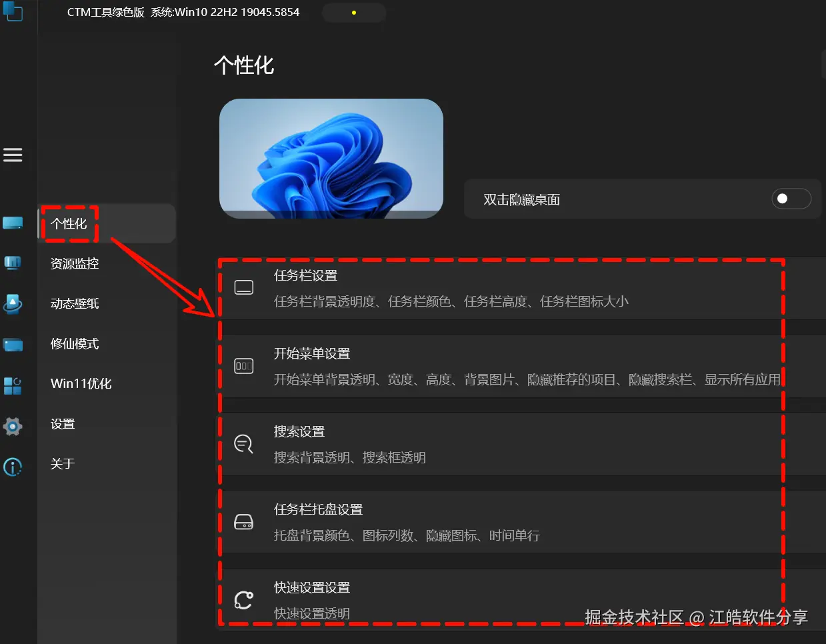Expand 开始菜单设置 section
This screenshot has height=644, width=826.
click(521, 366)
